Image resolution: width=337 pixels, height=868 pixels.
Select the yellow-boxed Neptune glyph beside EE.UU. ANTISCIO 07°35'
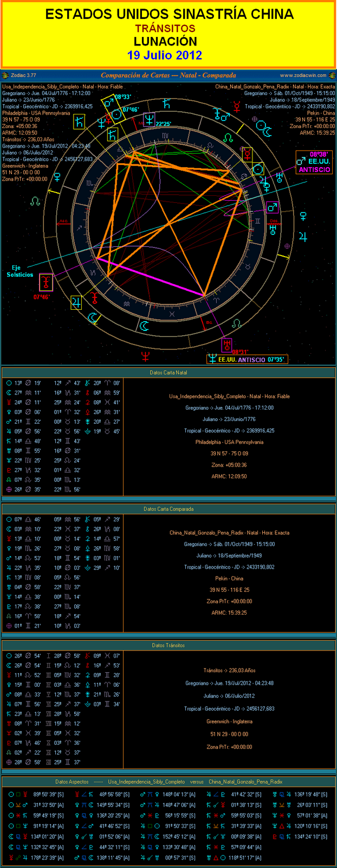[x=211, y=359]
